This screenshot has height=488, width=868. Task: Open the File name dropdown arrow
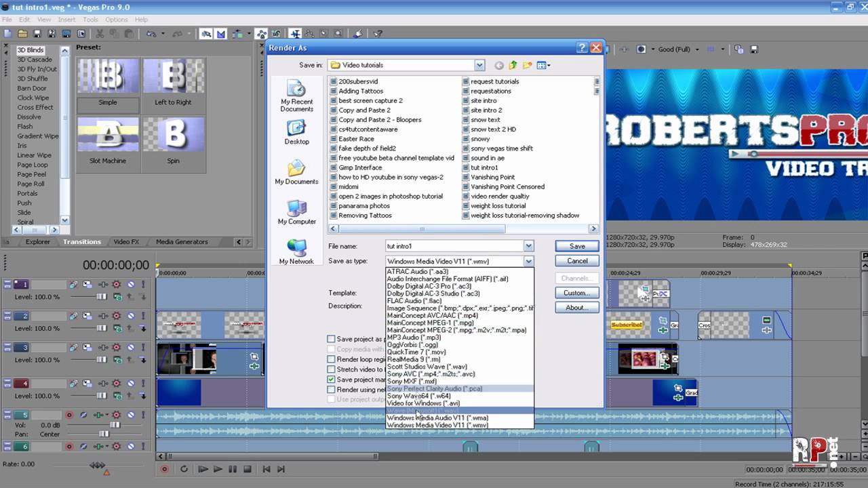coord(528,246)
